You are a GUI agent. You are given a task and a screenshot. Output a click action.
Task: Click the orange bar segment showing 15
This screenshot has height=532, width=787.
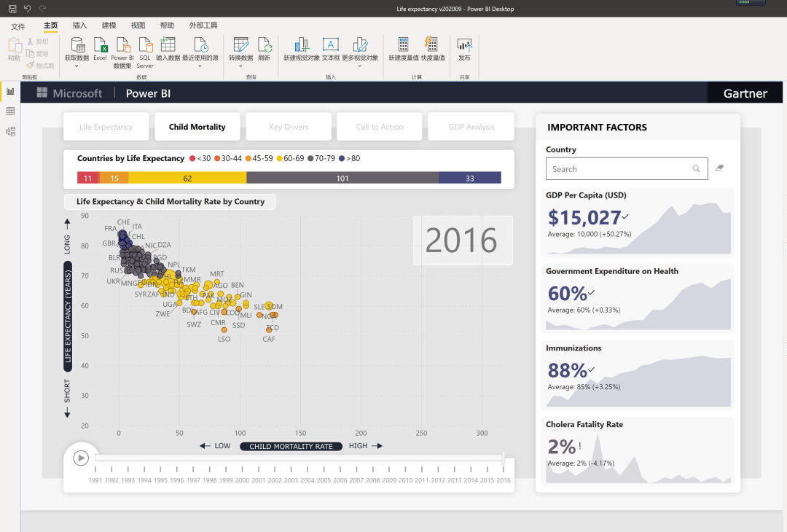tap(114, 178)
